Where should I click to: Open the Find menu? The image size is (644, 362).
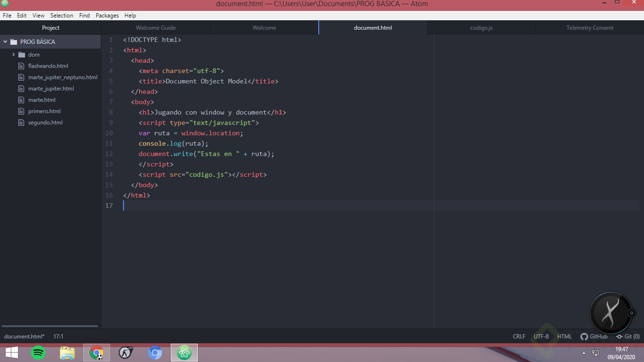(84, 16)
